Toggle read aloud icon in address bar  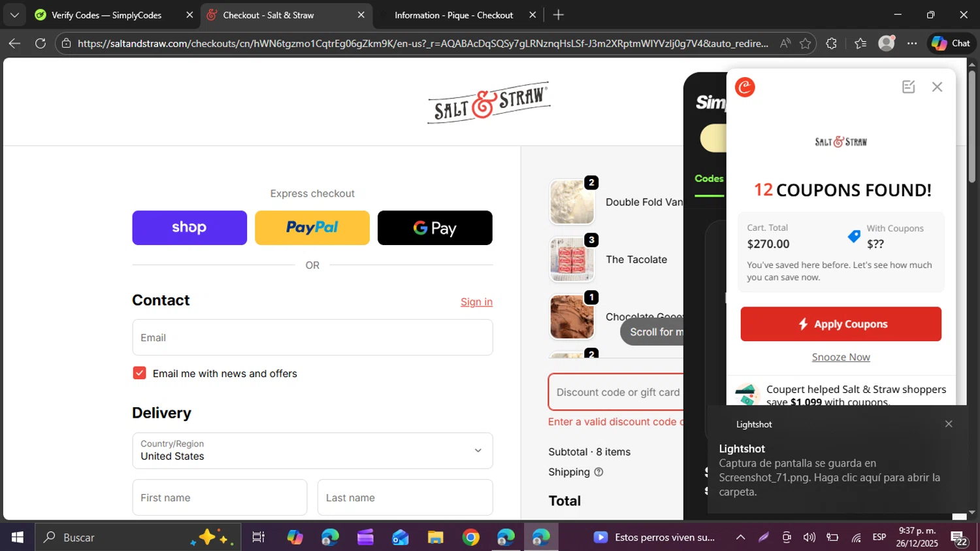coord(785,43)
